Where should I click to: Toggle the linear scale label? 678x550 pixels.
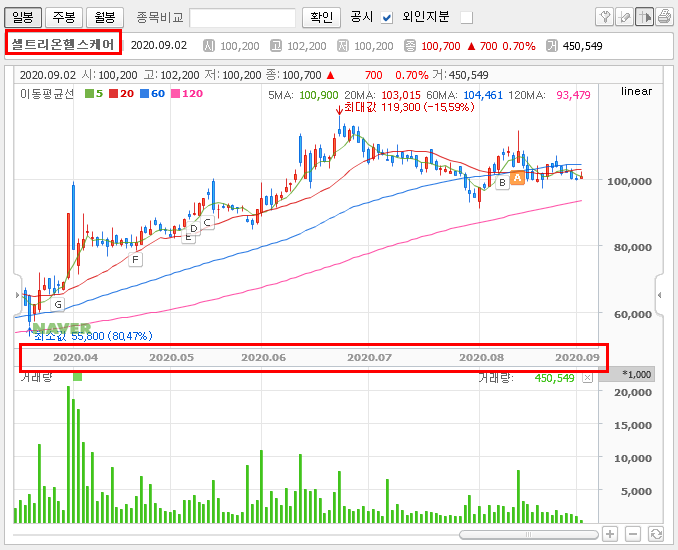636,91
